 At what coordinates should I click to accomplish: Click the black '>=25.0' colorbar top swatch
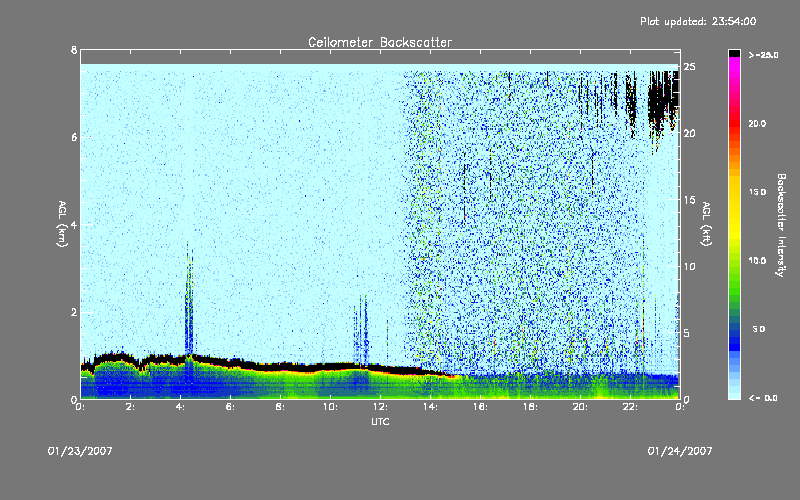point(734,53)
